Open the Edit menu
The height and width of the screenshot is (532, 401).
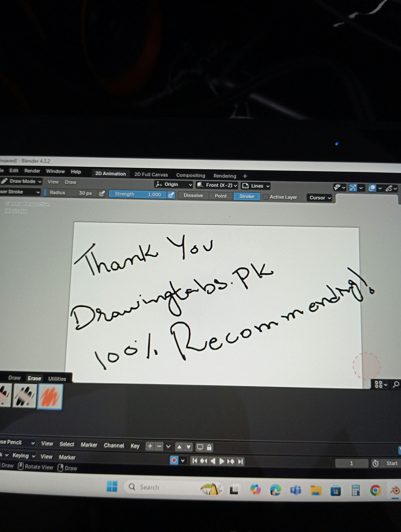click(x=14, y=171)
